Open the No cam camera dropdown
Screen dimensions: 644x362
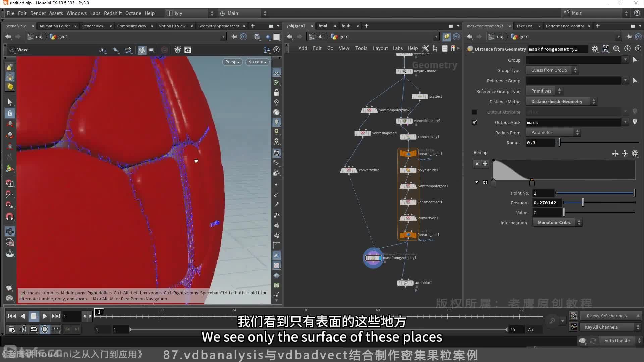coord(257,62)
